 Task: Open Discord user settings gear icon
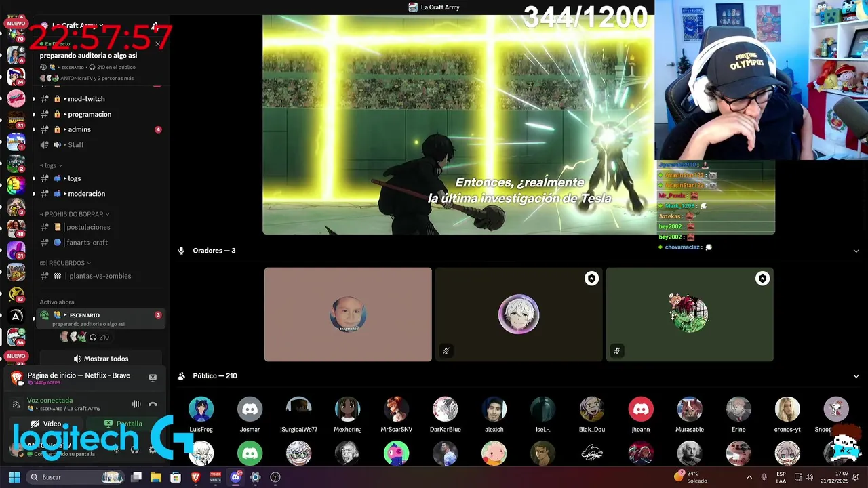[x=152, y=449]
